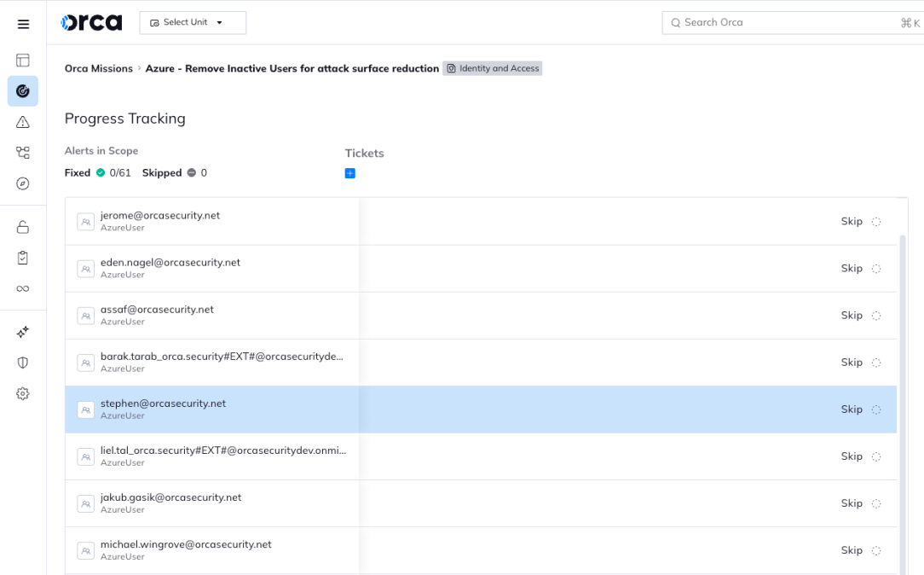Screen dimensions: 924x575
Task: Select the Alerts warning triangle icon
Action: 22,122
